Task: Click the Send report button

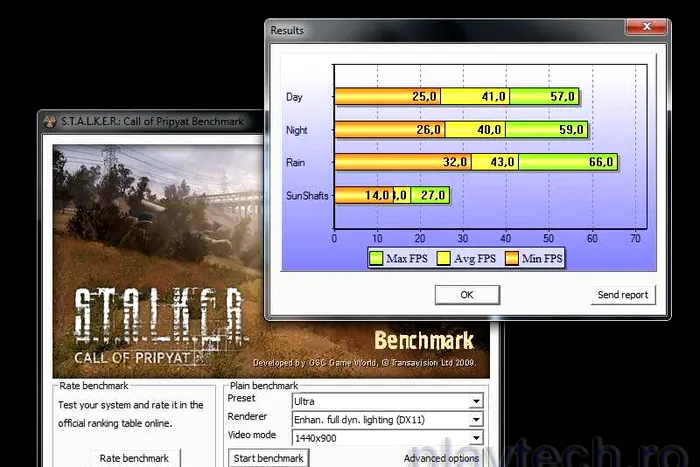Action: point(623,295)
